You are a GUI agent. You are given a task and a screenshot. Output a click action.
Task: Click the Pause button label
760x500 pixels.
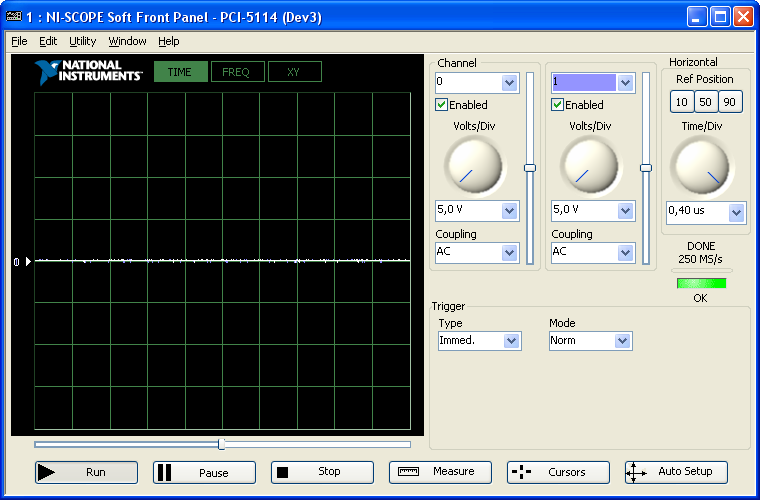coord(214,473)
